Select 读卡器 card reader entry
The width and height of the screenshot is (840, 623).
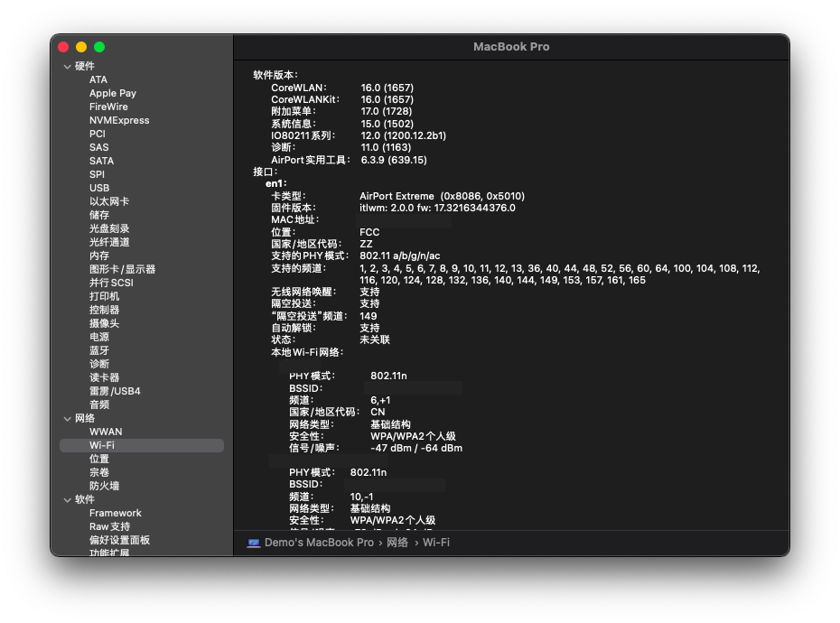pyautogui.click(x=104, y=377)
